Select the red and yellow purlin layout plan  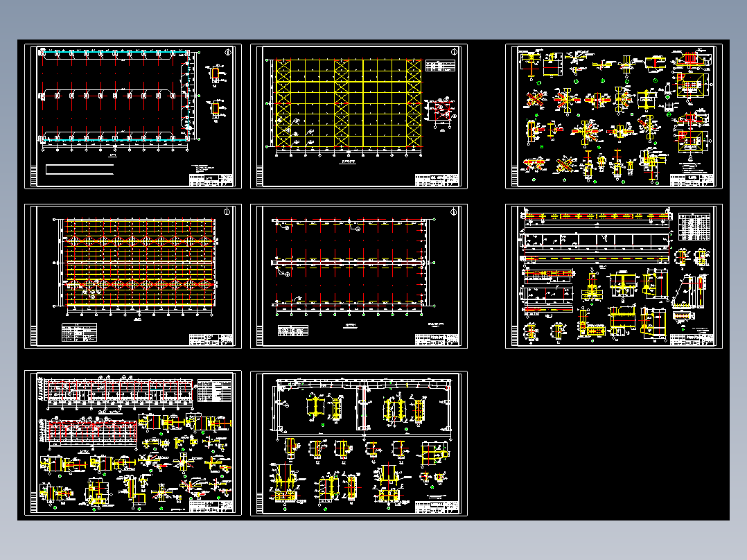[x=133, y=276]
